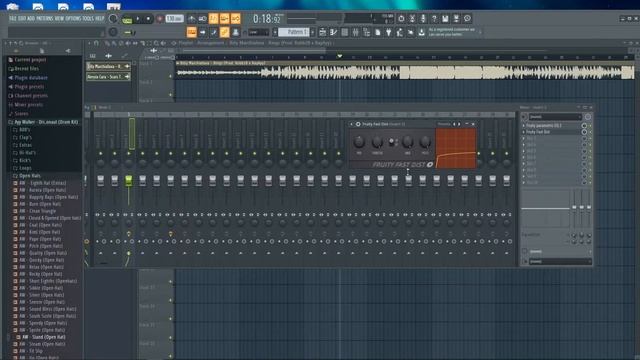640x360 pixels.
Task: Open the OPTIONS menu
Action: 73,18
